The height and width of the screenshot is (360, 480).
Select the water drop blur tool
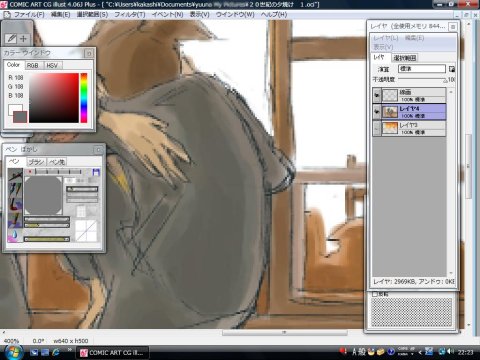tap(15, 235)
